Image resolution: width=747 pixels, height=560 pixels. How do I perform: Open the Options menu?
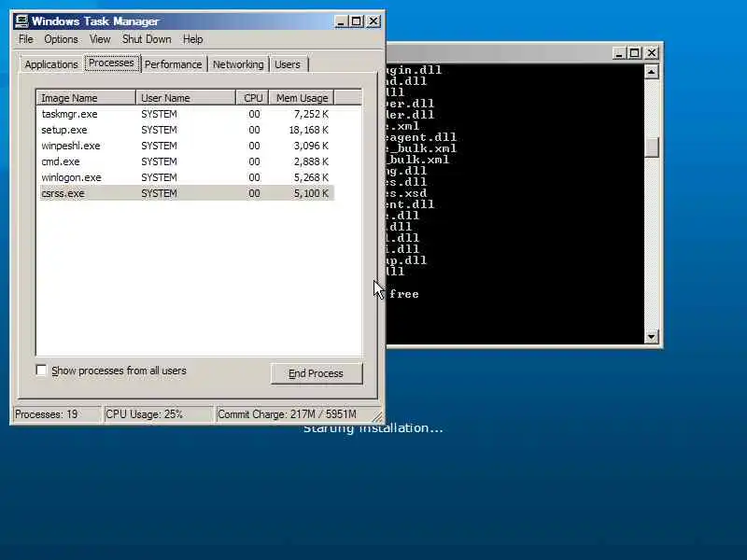pos(61,39)
